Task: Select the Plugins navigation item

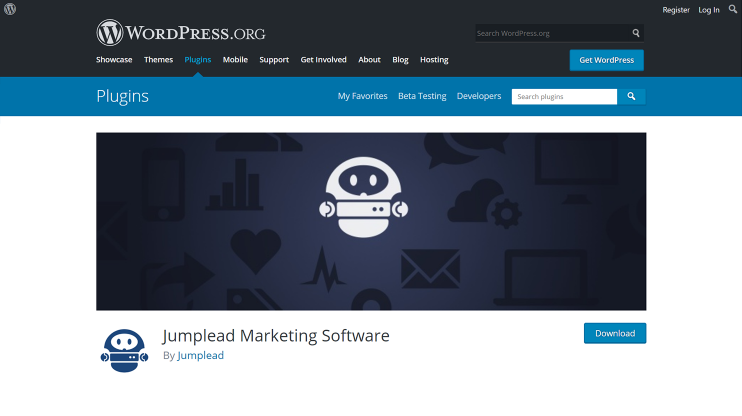Action: pyautogui.click(x=198, y=60)
